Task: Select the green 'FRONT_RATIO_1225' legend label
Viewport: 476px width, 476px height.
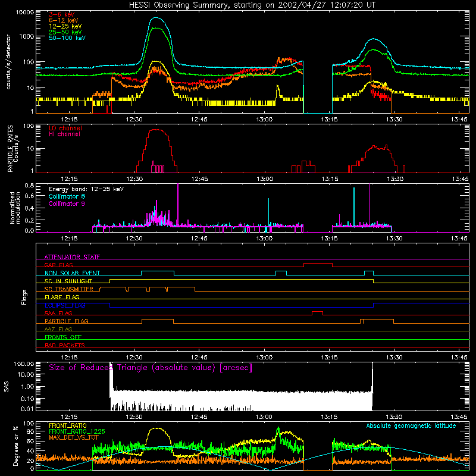Action: [x=77, y=431]
